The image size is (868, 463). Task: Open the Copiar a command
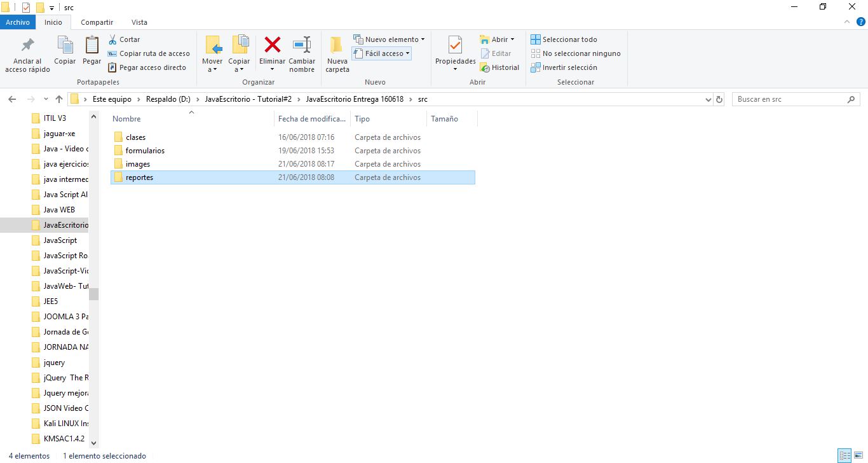[x=239, y=54]
